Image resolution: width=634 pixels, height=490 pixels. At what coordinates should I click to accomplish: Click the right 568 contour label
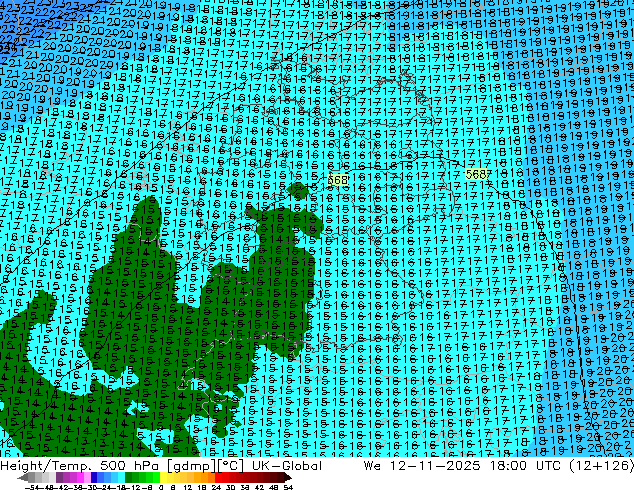pos(476,174)
